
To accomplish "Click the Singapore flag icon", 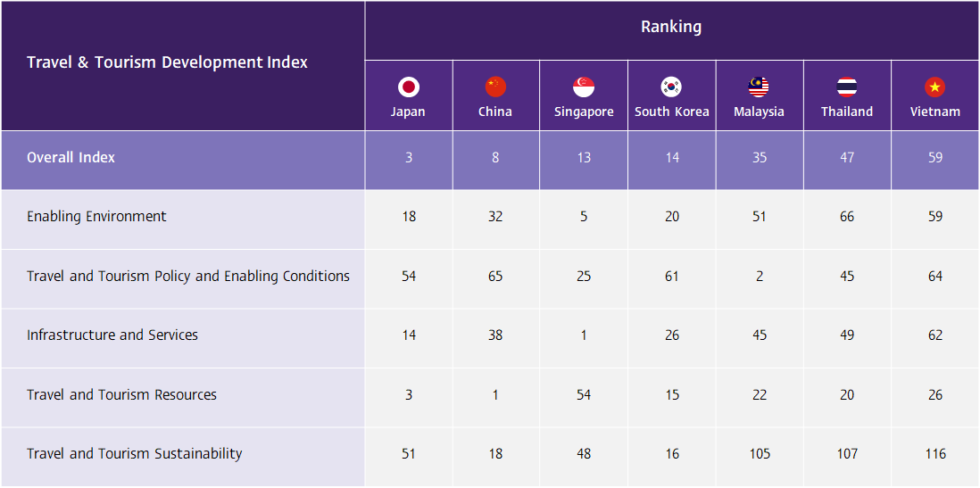I will (x=584, y=87).
